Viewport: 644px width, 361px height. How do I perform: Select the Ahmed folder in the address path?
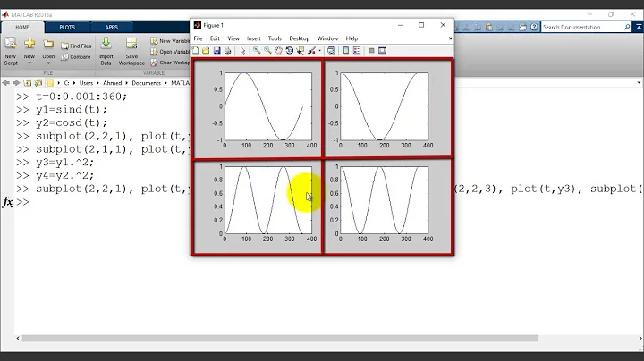pos(112,83)
